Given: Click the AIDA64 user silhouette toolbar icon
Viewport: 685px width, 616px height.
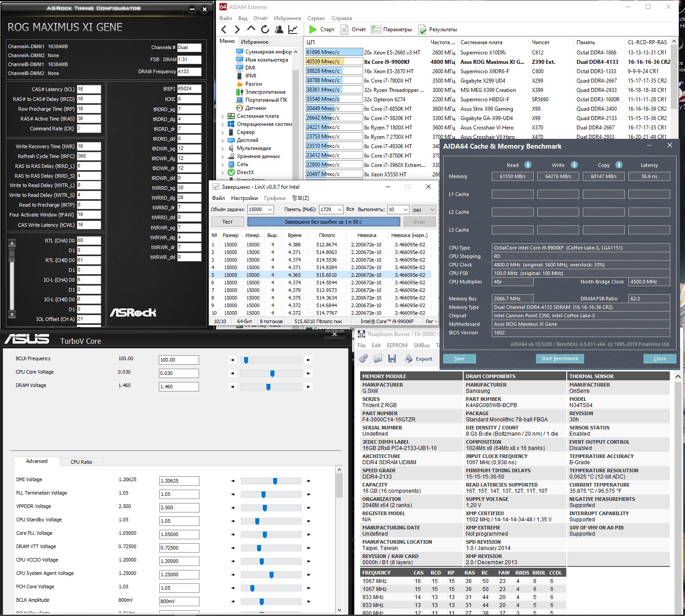Looking at the screenshot, I should pyautogui.click(x=279, y=29).
